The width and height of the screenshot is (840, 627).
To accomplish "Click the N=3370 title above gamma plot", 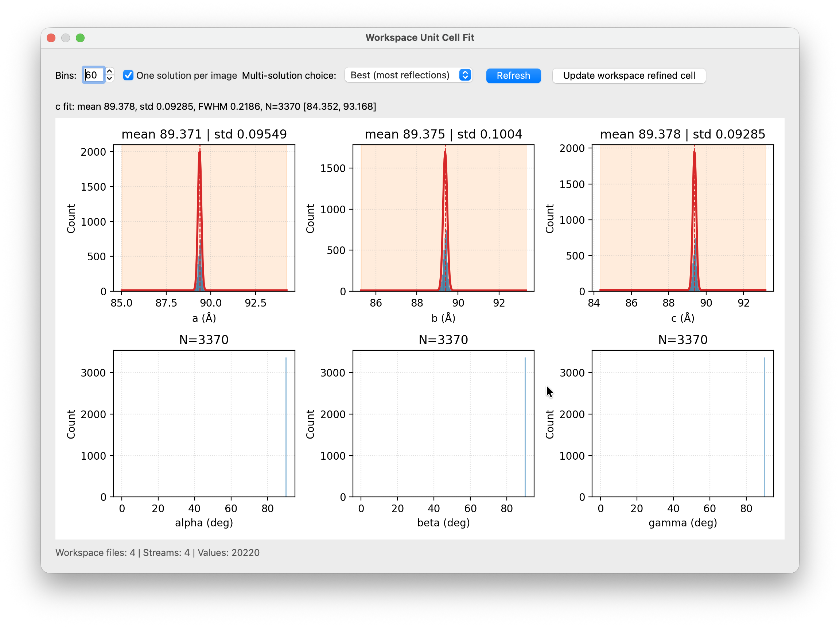I will 682,340.
